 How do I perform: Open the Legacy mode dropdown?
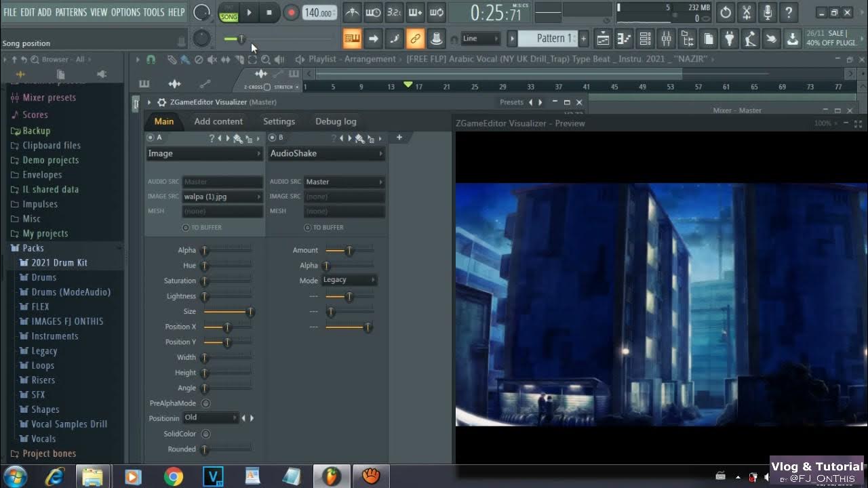(x=349, y=280)
